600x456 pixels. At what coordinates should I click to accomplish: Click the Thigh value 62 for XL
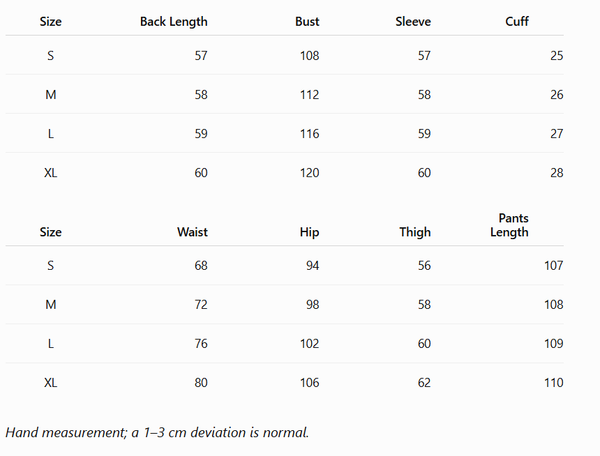click(x=424, y=383)
